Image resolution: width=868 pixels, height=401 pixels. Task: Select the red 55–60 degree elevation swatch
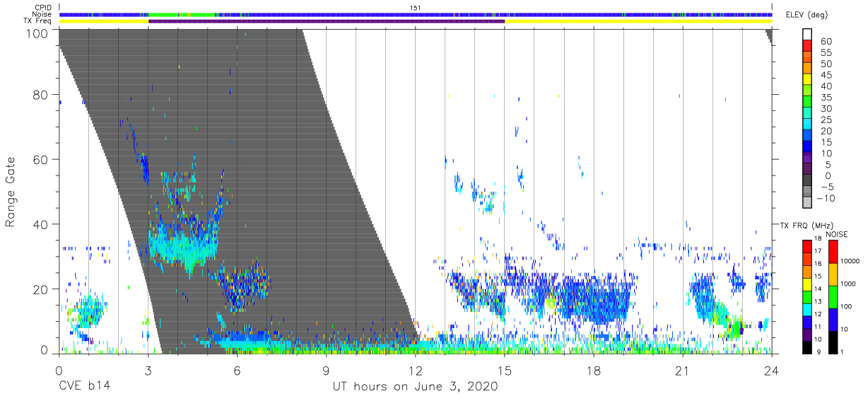(x=807, y=47)
